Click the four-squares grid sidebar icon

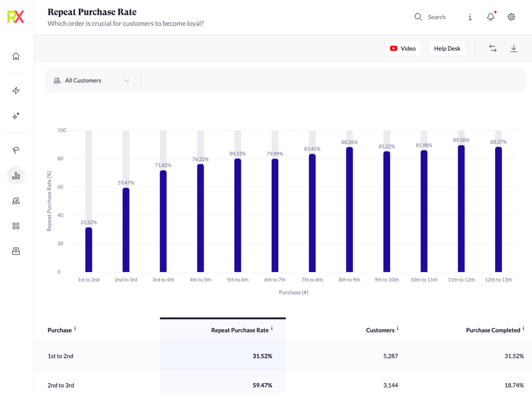point(16,226)
